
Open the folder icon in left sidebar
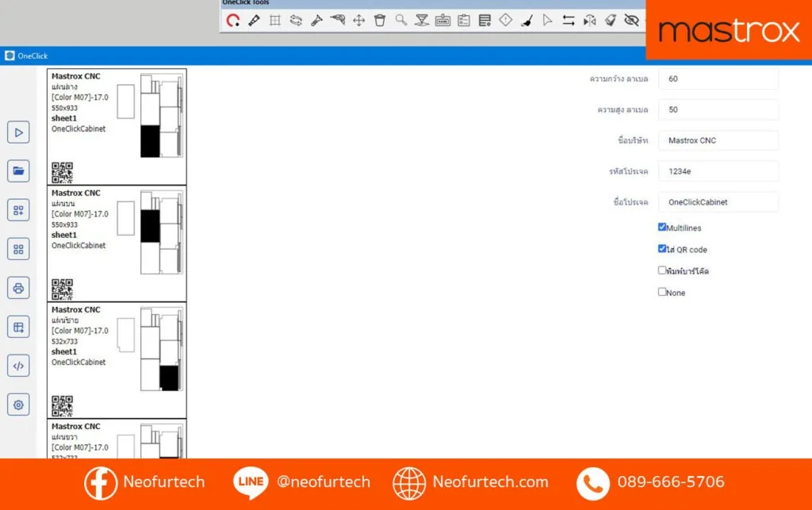[19, 171]
